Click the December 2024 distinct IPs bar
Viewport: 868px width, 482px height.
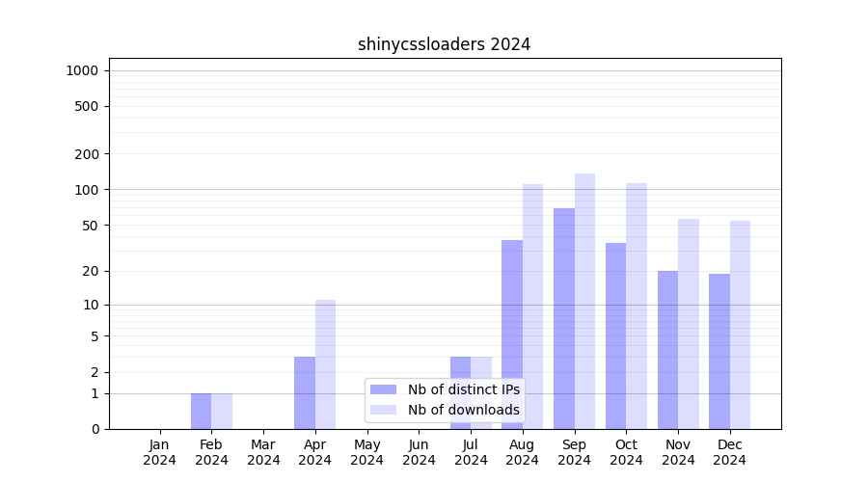[x=719, y=351]
